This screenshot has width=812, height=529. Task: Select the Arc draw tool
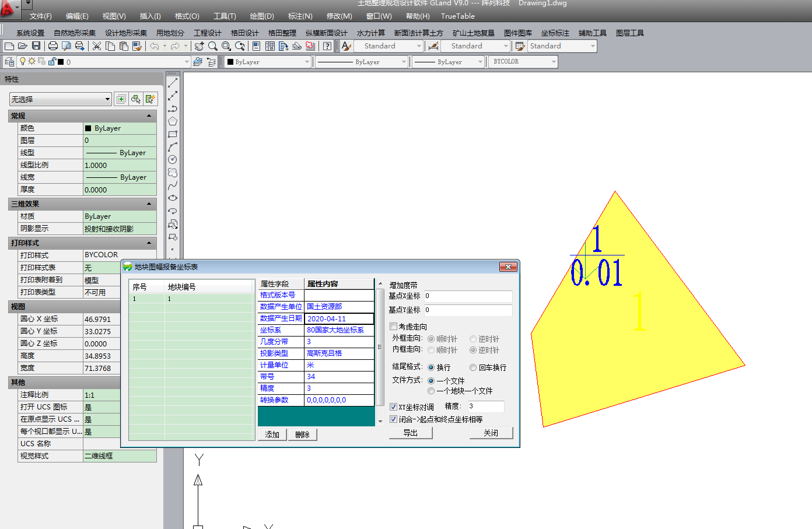coord(173,147)
